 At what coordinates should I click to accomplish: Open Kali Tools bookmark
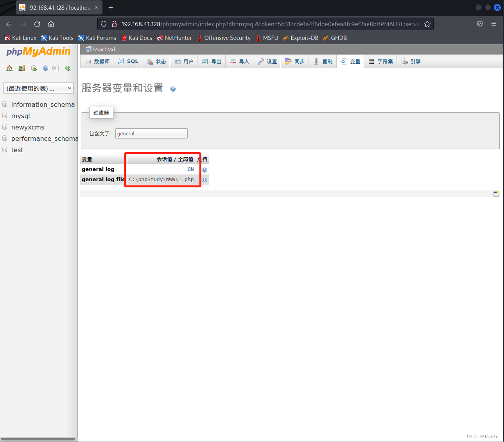[x=57, y=38]
